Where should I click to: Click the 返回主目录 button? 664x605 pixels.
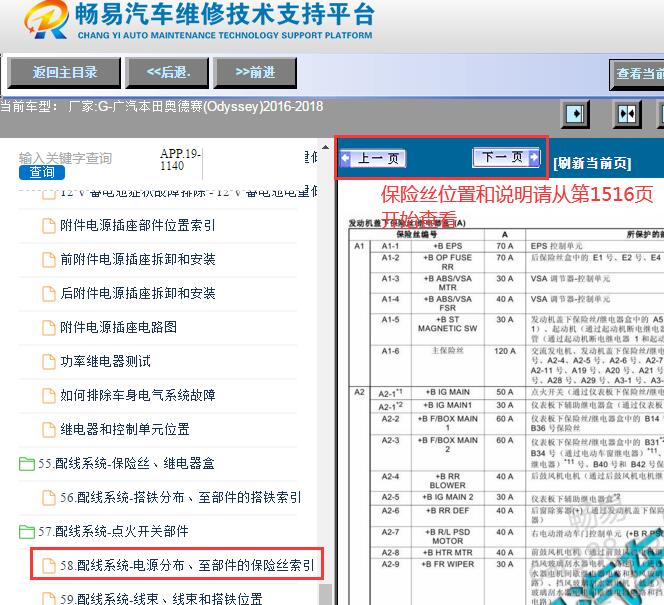(x=64, y=73)
